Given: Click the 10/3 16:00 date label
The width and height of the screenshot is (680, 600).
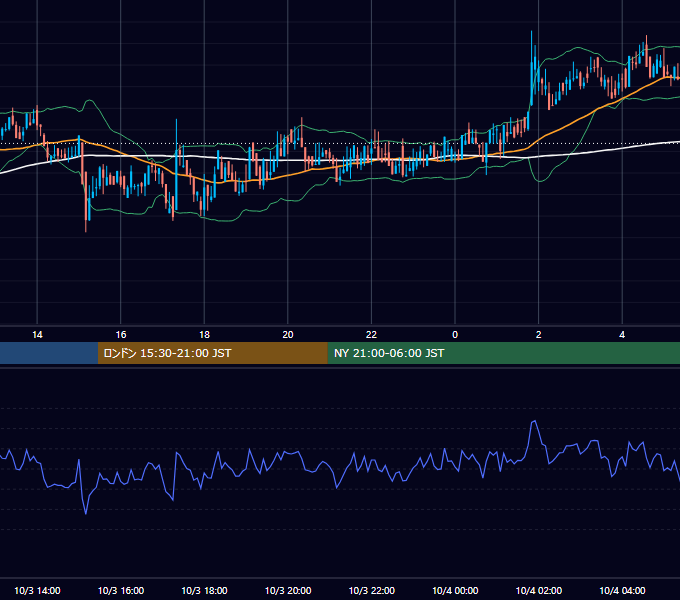Looking at the screenshot, I should click(x=121, y=590).
